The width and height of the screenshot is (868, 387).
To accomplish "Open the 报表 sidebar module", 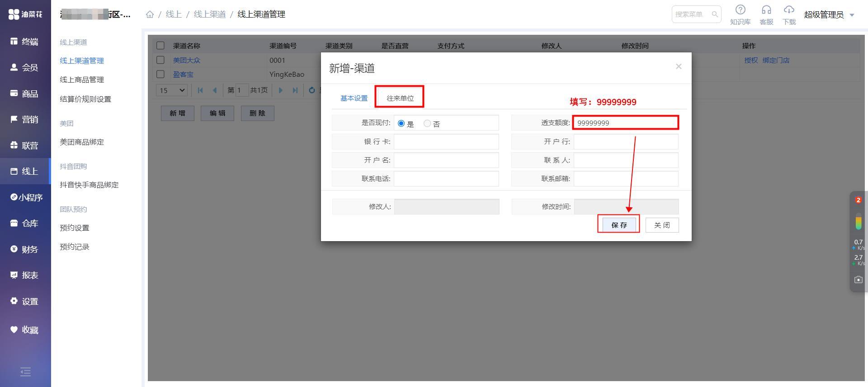I will point(25,275).
